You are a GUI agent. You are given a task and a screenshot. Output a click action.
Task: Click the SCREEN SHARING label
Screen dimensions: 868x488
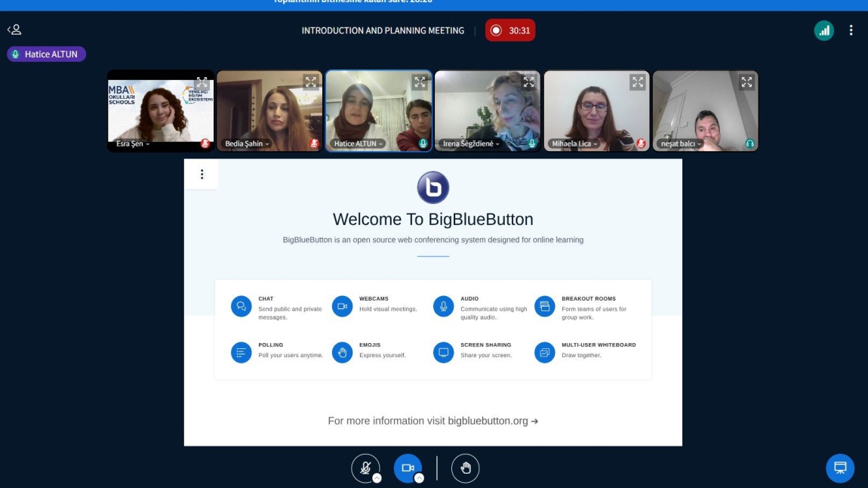coord(486,345)
